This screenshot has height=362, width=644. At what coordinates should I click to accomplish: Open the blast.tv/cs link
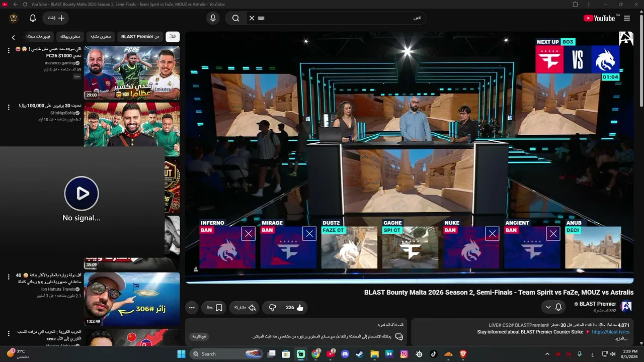610,332
